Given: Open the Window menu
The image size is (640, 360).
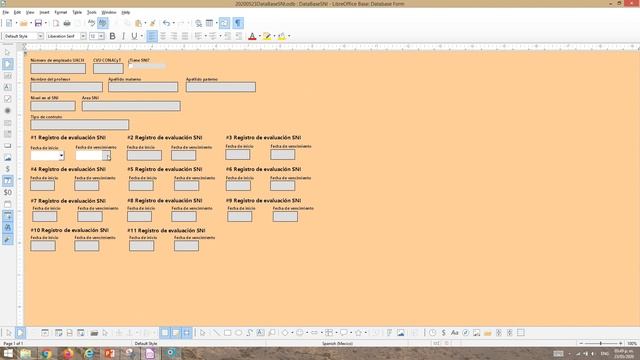Looking at the screenshot, I should tap(109, 12).
